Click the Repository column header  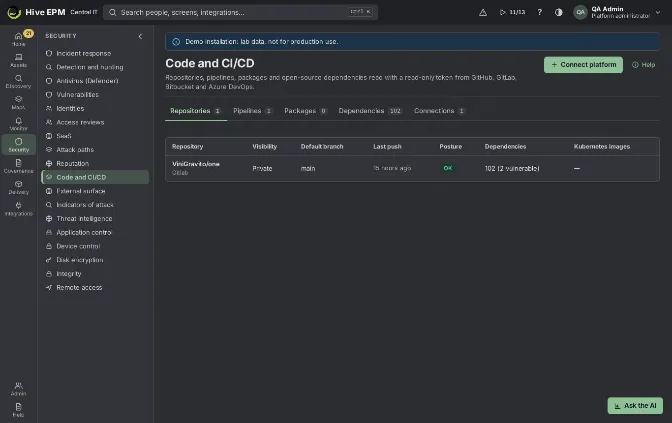[x=188, y=147]
